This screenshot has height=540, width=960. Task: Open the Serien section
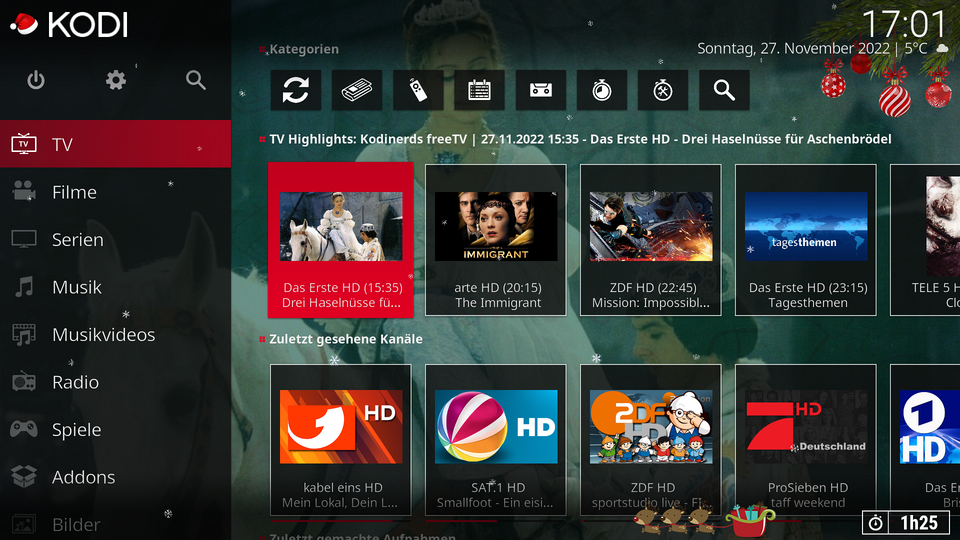point(116,239)
